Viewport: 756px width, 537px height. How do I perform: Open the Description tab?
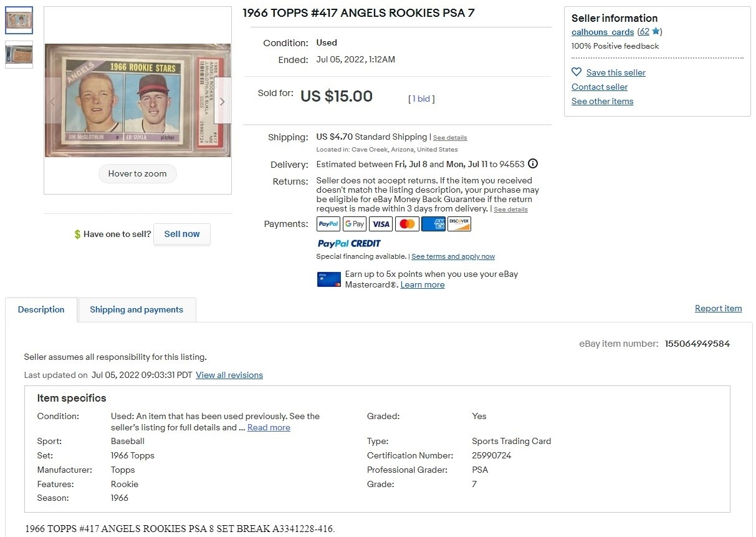tap(41, 310)
